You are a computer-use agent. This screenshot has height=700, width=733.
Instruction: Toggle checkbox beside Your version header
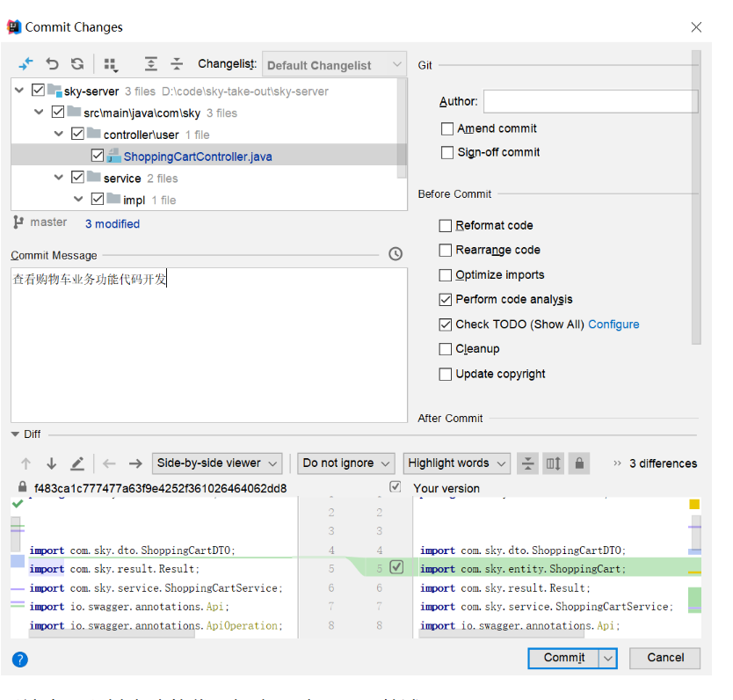395,487
